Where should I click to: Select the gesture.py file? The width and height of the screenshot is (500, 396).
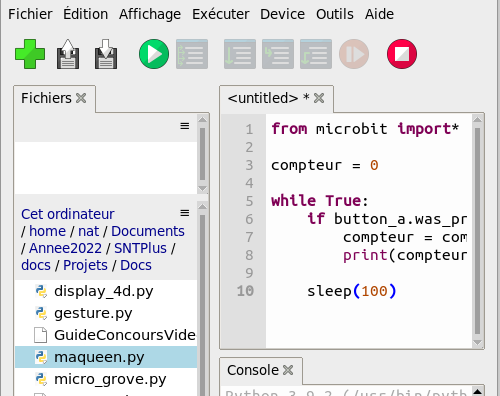coord(106,313)
